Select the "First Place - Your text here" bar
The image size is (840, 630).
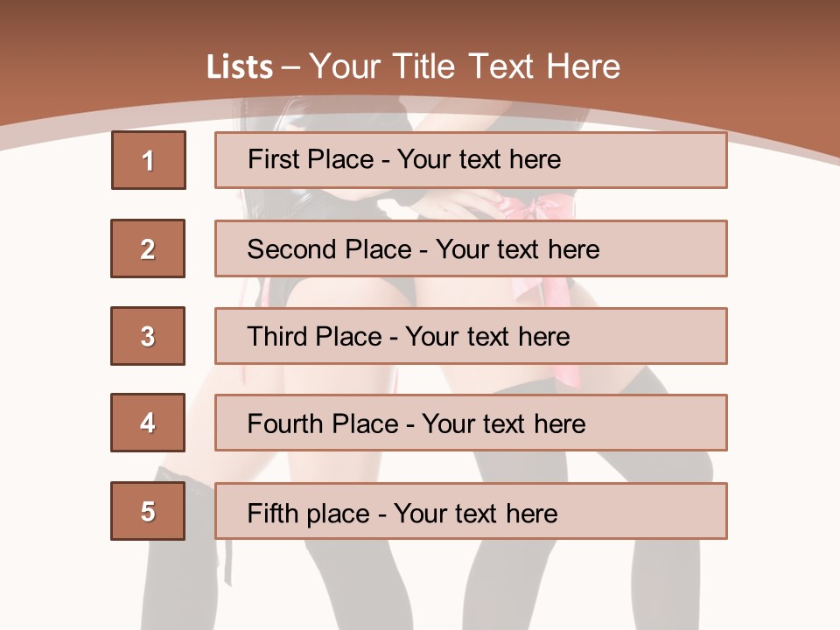coord(471,160)
